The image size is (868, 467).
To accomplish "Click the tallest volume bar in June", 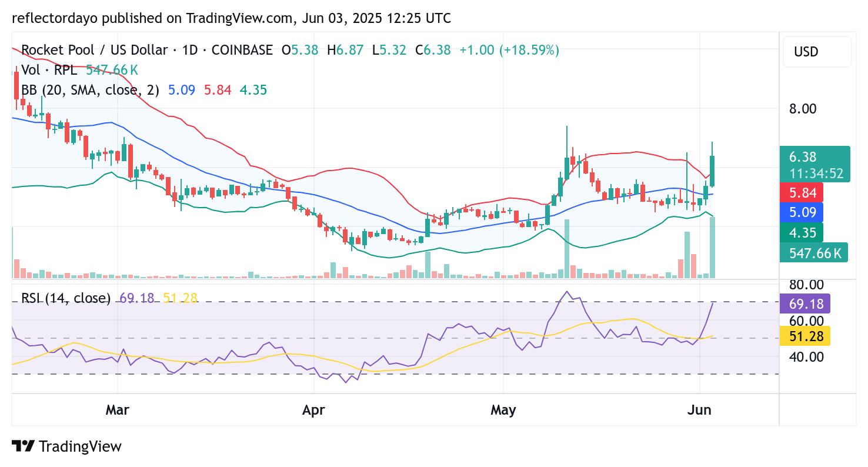I will 712,248.
